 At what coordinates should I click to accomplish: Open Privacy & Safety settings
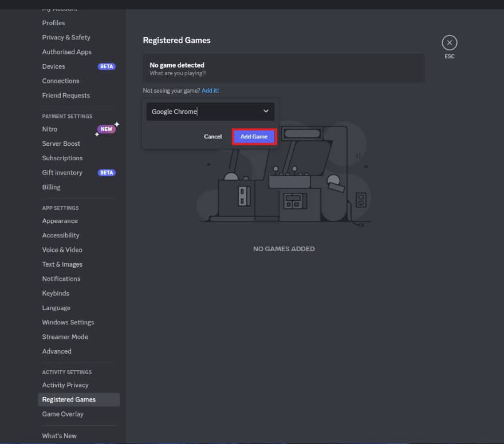click(x=66, y=37)
